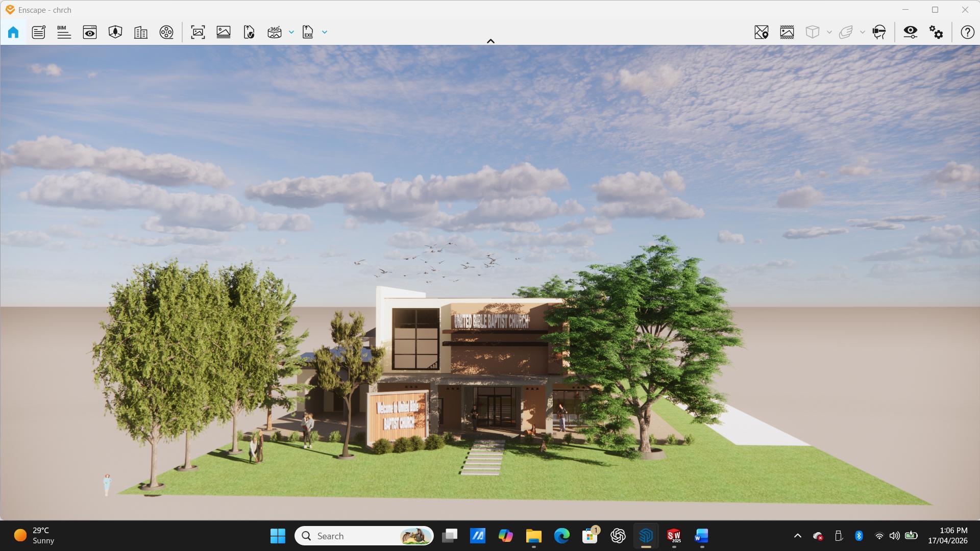The width and height of the screenshot is (980, 551).
Task: Take a screenshot with the capture-frame icon
Action: pyautogui.click(x=198, y=32)
